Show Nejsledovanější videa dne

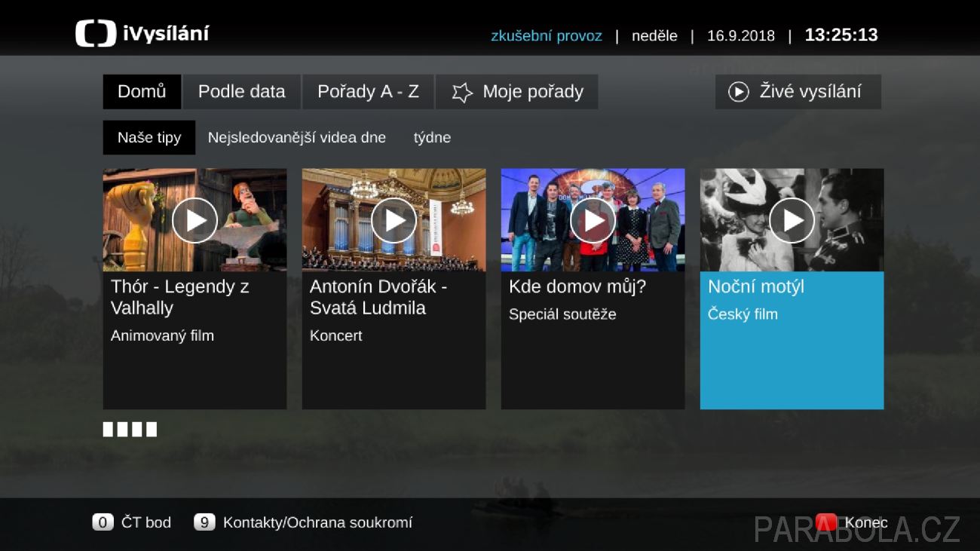coord(297,138)
